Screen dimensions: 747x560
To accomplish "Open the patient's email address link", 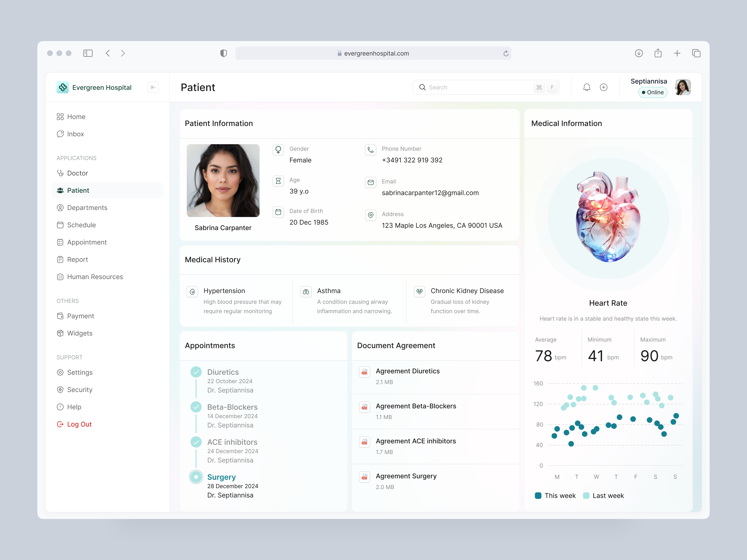I will (430, 193).
